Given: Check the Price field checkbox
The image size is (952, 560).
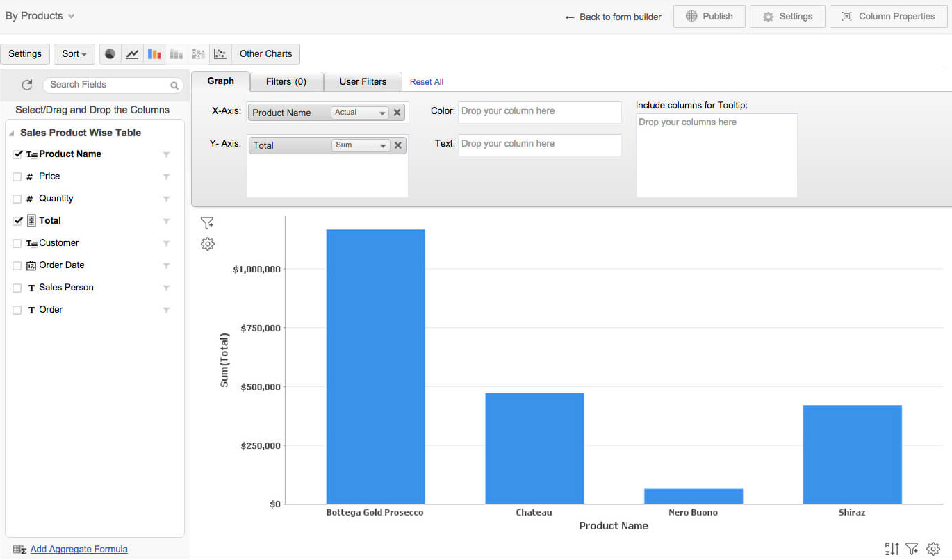Looking at the screenshot, I should 17,176.
